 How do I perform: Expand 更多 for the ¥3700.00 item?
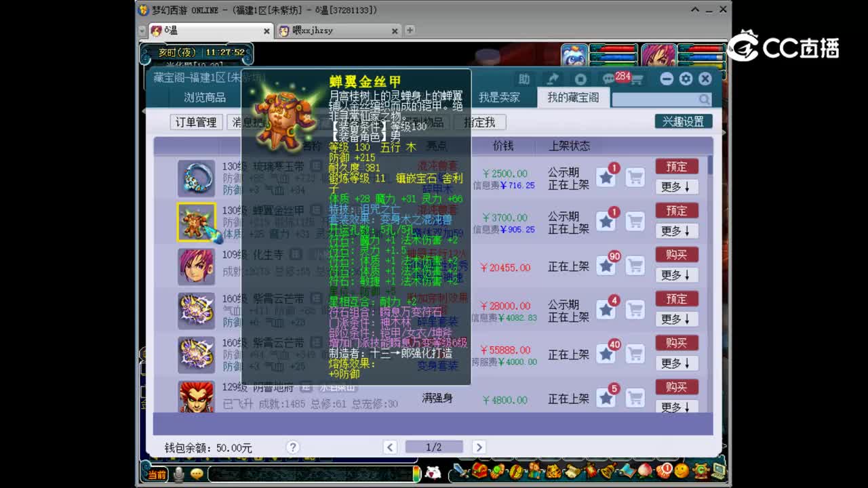tap(677, 231)
